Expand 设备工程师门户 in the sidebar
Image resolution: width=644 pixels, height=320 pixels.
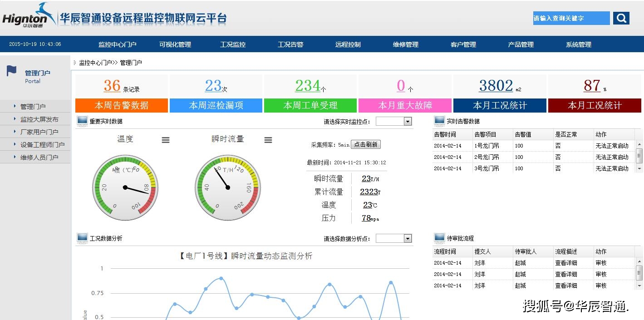click(x=35, y=145)
